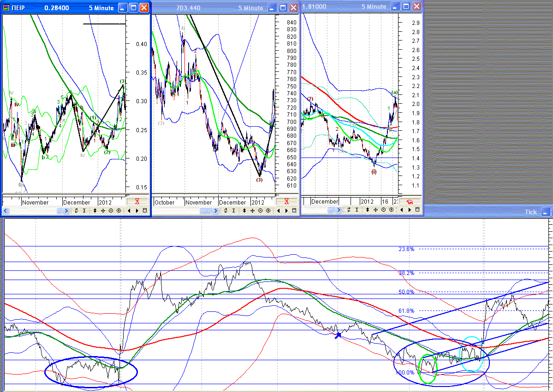Click 5 Minute label in ΠΕΙΡ title bar
Viewport: 553px width, 392px height.
[x=101, y=8]
